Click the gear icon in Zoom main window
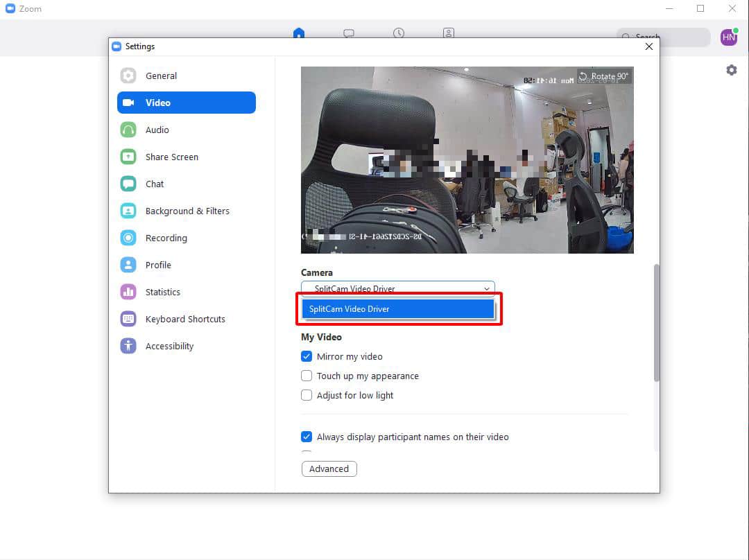 click(x=732, y=70)
